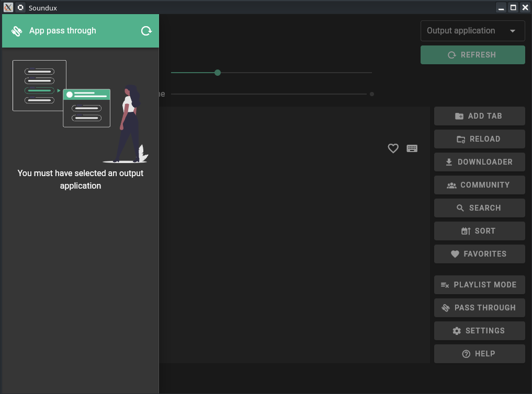Screen dimensions: 532x394
Task: Click the ADD TAB button
Action: click(479, 116)
